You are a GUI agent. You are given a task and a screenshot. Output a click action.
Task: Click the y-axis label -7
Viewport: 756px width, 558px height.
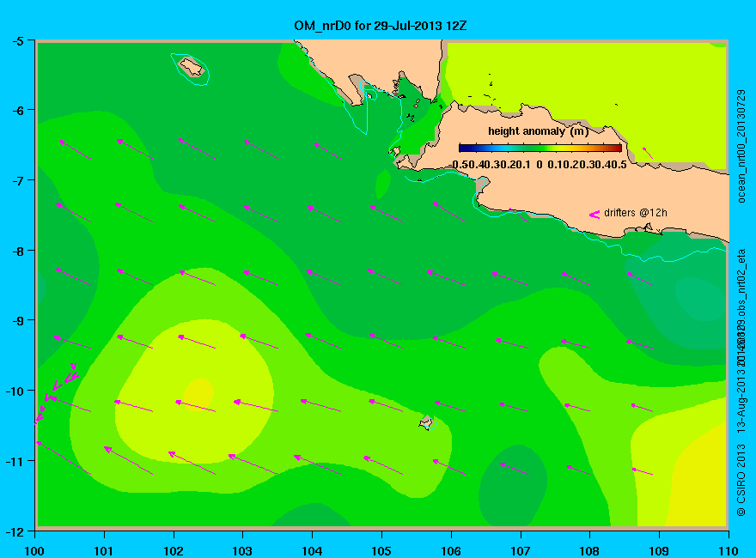click(x=17, y=180)
